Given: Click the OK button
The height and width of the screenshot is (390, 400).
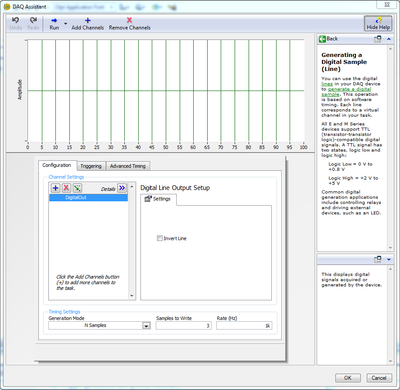Looking at the screenshot, I should pos(348,378).
